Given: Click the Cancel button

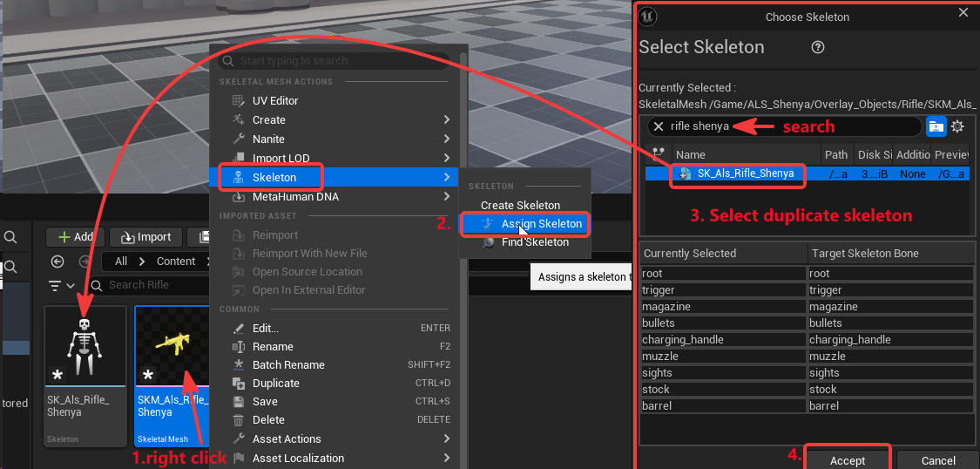Looking at the screenshot, I should 937,460.
